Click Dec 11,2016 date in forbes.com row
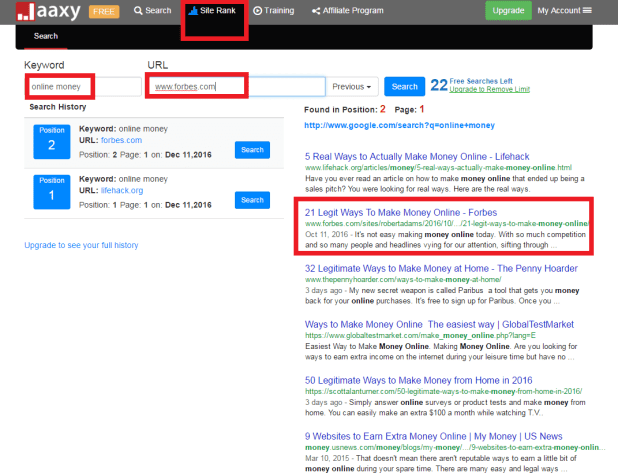Screen dimensions: 618x473 point(188,155)
